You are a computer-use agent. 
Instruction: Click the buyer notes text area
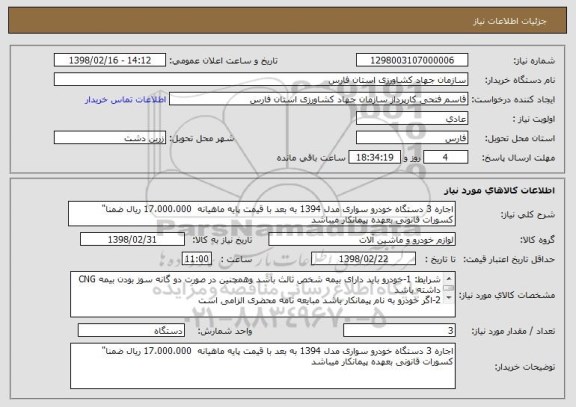coord(263,366)
